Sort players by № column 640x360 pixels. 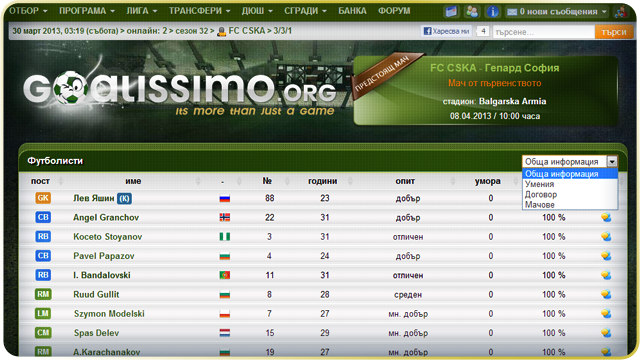coord(267,181)
